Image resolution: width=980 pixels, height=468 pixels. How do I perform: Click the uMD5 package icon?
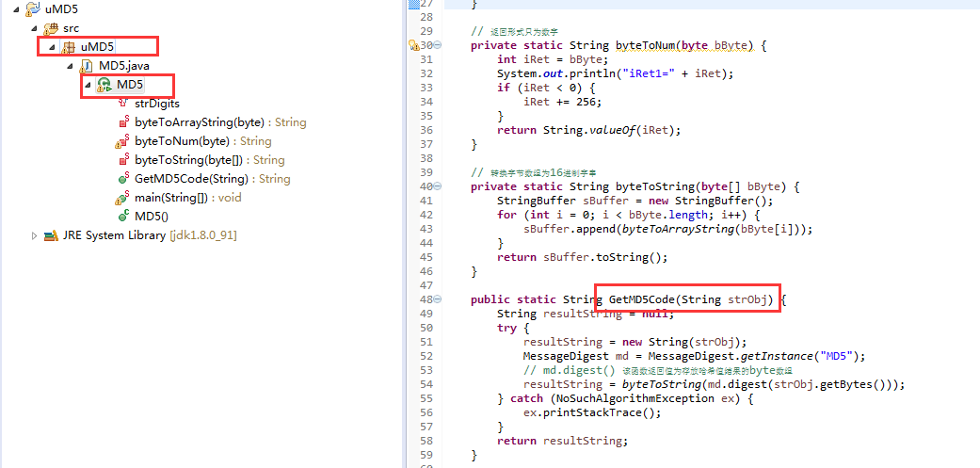click(x=69, y=47)
